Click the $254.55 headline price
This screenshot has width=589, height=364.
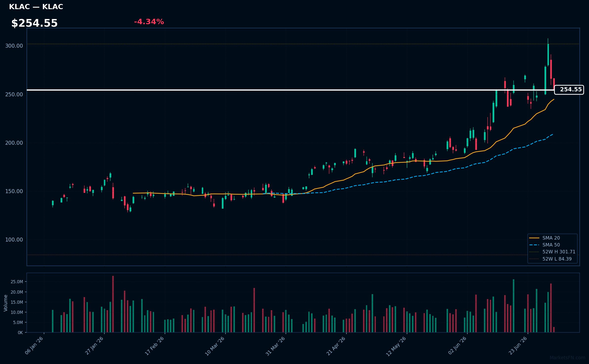click(34, 23)
